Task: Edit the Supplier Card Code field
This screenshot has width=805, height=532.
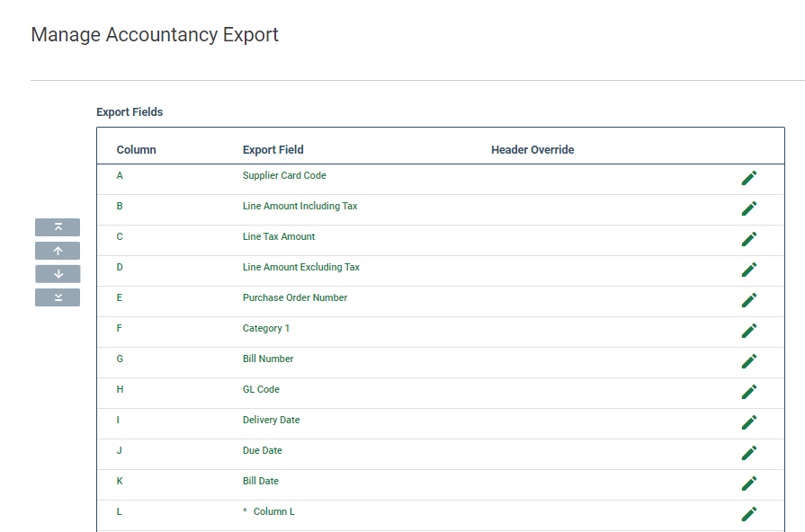Action: tap(748, 178)
